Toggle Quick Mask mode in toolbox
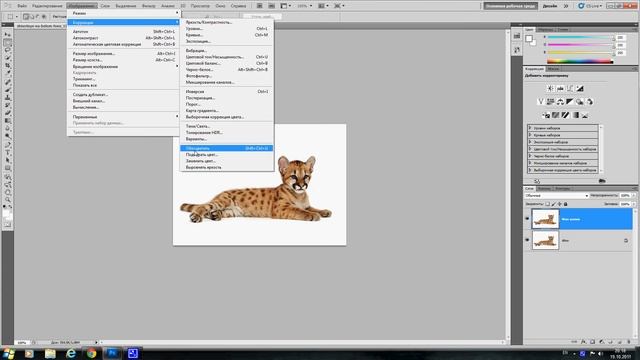The width and height of the screenshot is (640, 360). pyautogui.click(x=7, y=224)
